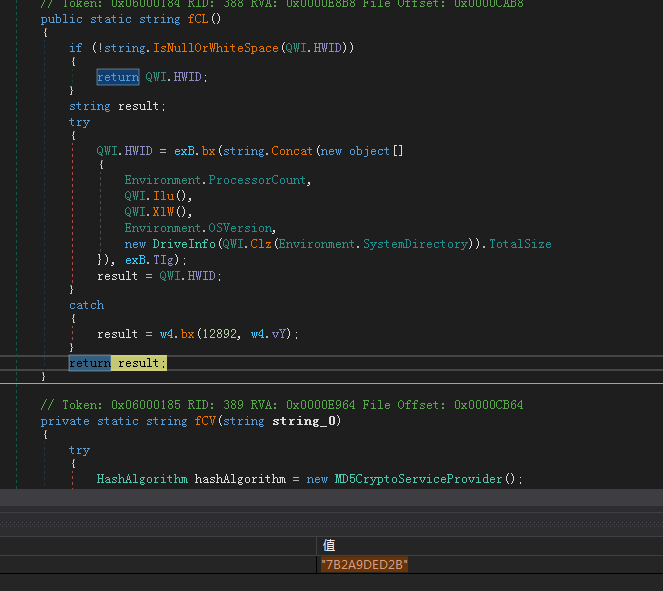Click the SystemDirectory property
This screenshot has height=591, width=663.
(x=415, y=244)
